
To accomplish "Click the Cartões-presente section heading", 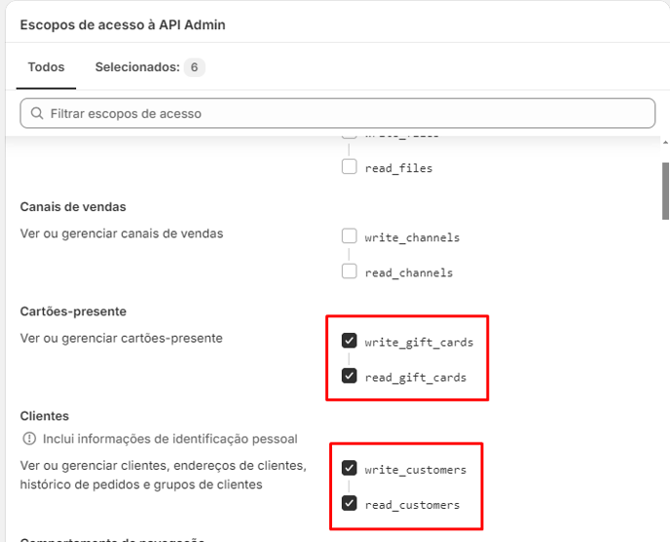I will (x=73, y=312).
